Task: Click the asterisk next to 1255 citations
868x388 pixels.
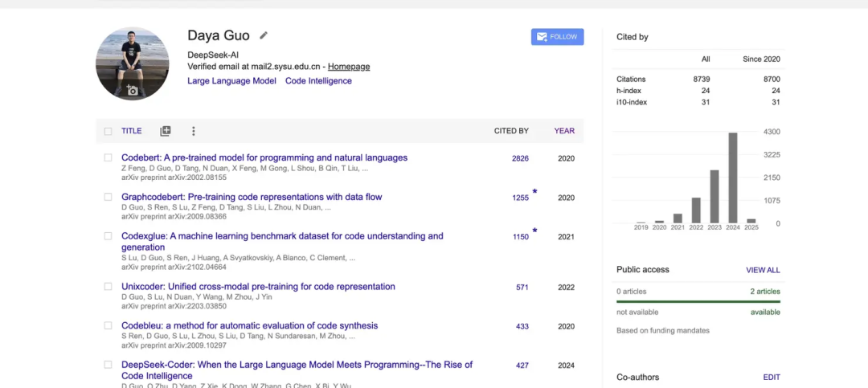Action: [x=534, y=192]
